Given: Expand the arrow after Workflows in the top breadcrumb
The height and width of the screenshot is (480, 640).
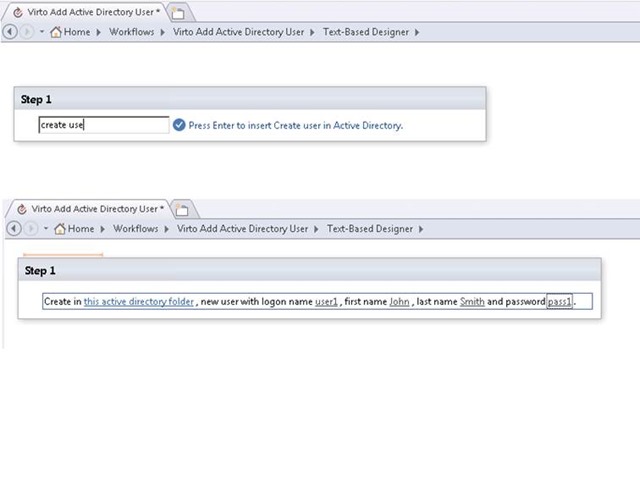Looking at the screenshot, I should [x=162, y=32].
